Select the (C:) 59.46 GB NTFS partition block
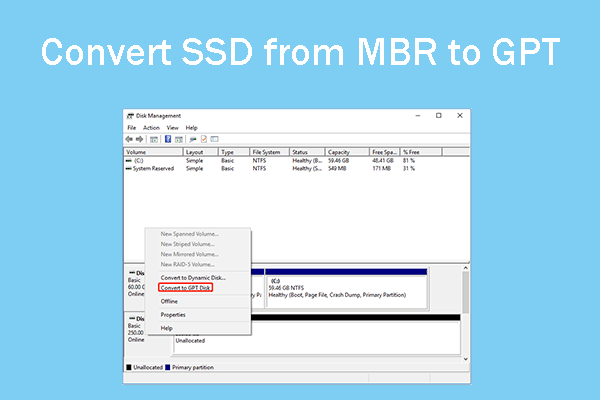Screen dimensions: 600x400 tap(346, 288)
